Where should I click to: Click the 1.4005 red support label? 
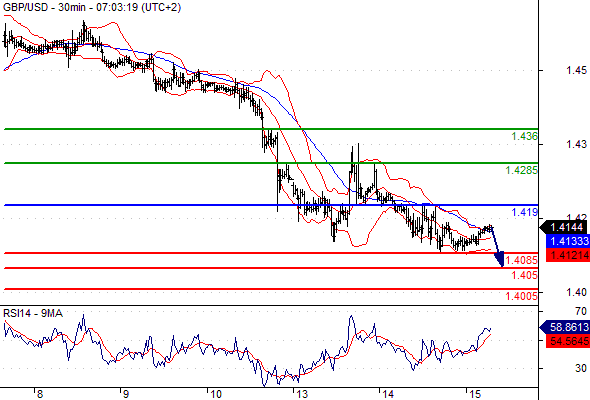click(522, 296)
